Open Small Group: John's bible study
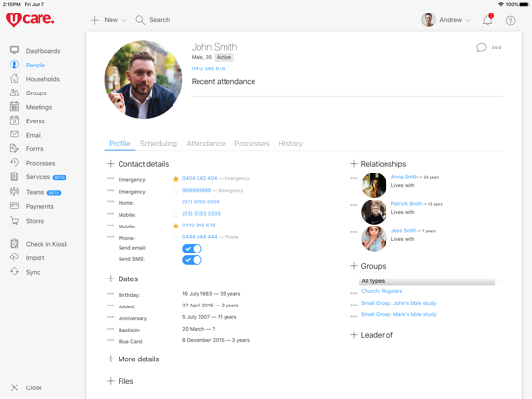 coord(399,303)
